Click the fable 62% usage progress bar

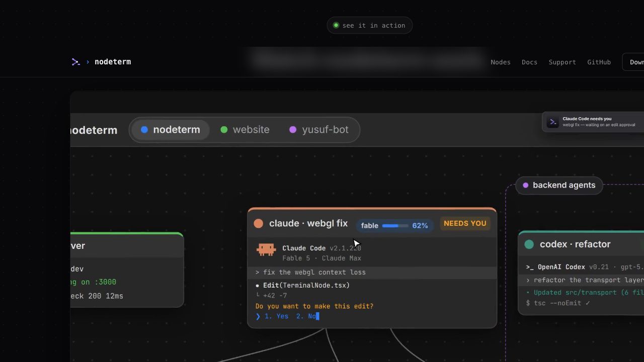(x=395, y=226)
